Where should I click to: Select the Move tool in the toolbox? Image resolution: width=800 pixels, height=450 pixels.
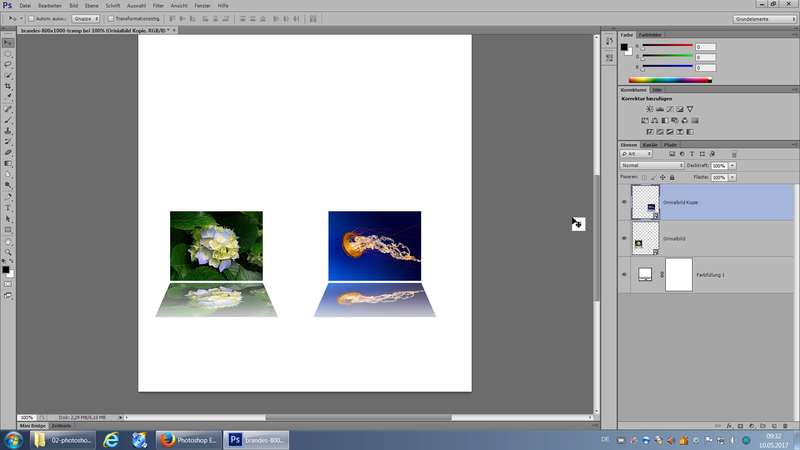8,43
